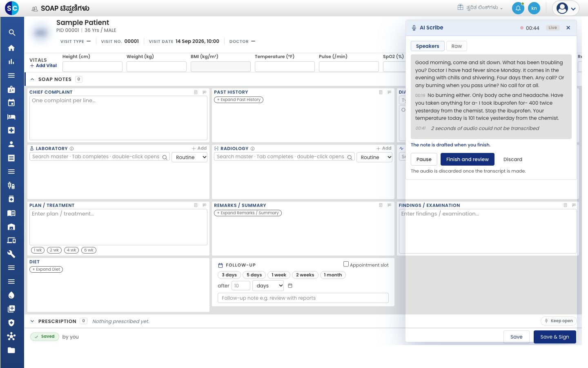Viewport: 588px width, 368px height.
Task: Click the Chief Complaint text area
Action: click(x=118, y=118)
